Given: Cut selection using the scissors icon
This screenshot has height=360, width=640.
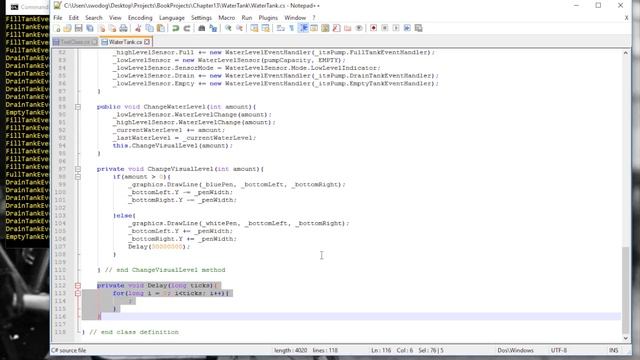Looking at the screenshot, I should (138, 28).
